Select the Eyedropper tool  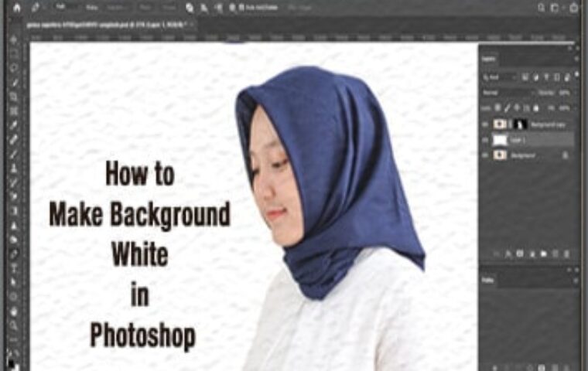(14, 125)
